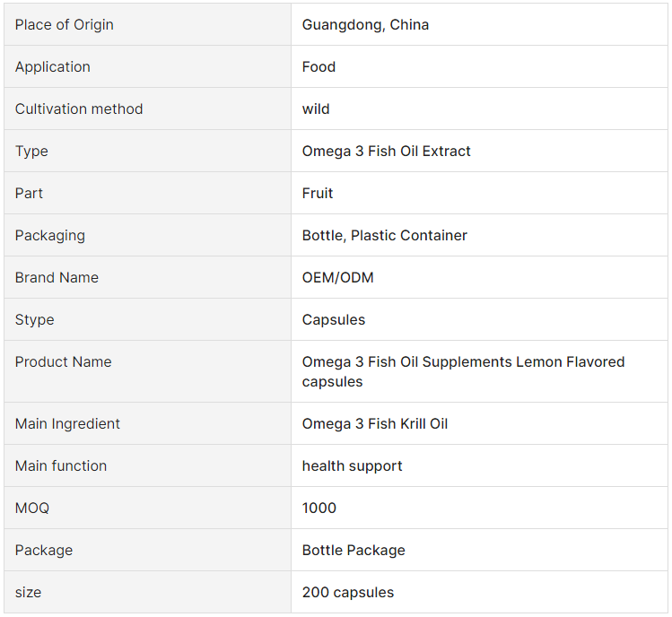Screen dimensions: 672x617
Task: Click the Product Name label
Action: [x=63, y=361]
